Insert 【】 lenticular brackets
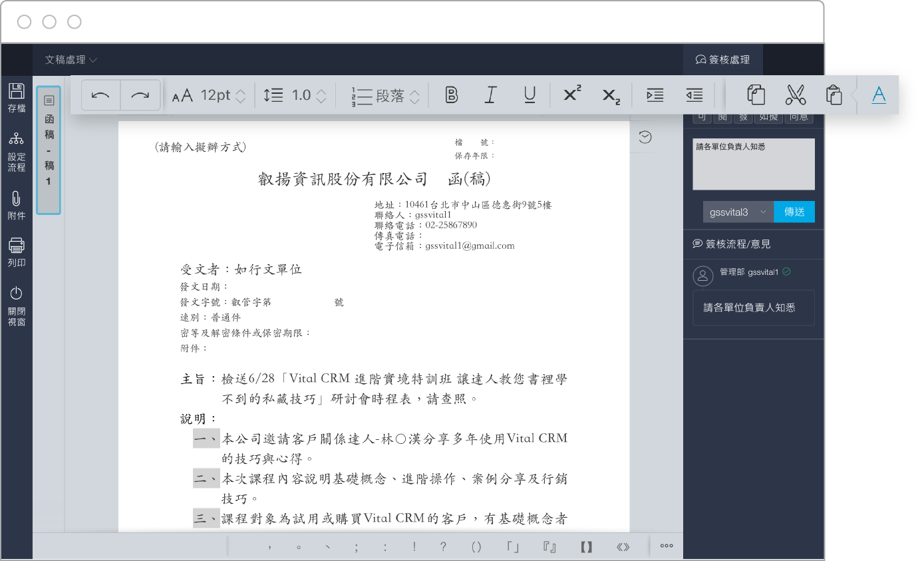Viewport: 924px width, 561px height. (x=586, y=547)
